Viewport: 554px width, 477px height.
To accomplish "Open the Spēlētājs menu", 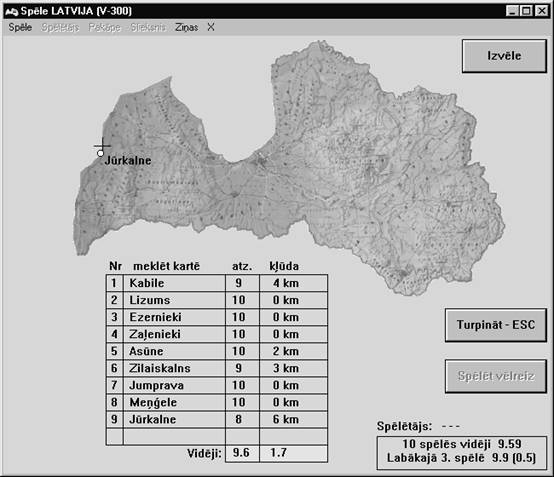I will click(60, 27).
